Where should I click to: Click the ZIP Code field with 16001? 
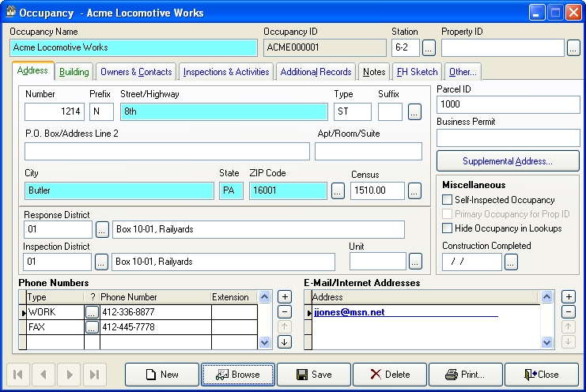[x=288, y=190]
